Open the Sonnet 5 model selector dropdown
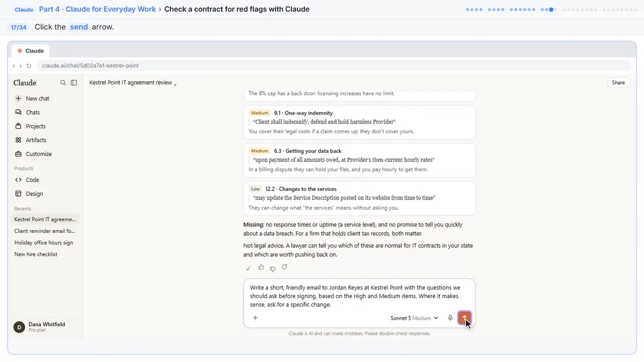This screenshot has height=362, width=644. click(414, 318)
